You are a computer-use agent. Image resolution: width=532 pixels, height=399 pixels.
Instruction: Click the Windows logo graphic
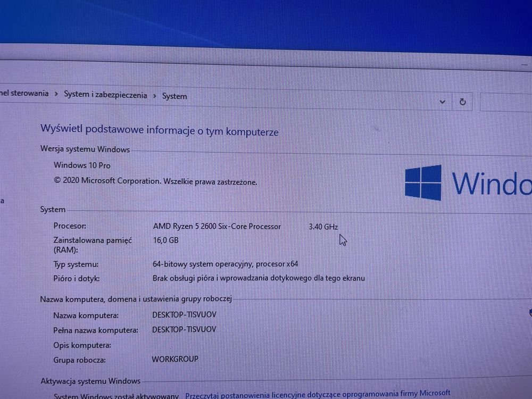423,182
